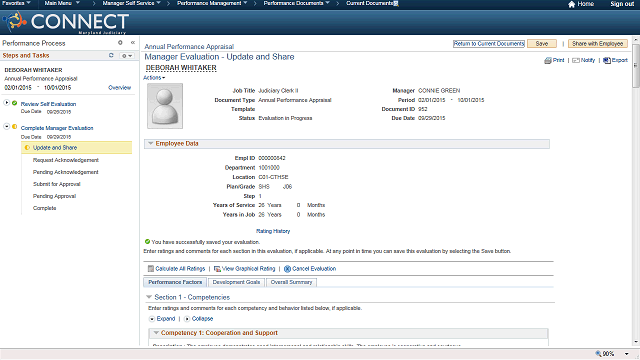Open Review Self Evaluation link
Screen dimensions: 640x360
pos(48,104)
